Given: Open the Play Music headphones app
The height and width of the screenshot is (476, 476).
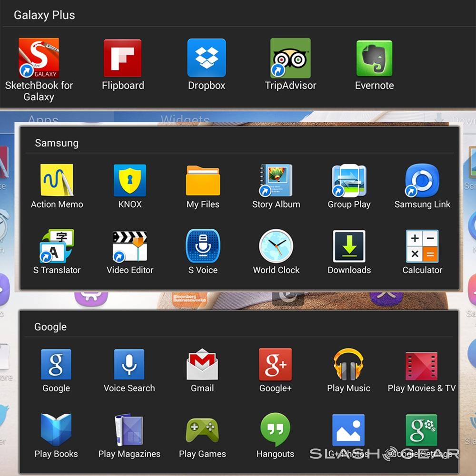Looking at the screenshot, I should tap(348, 364).
